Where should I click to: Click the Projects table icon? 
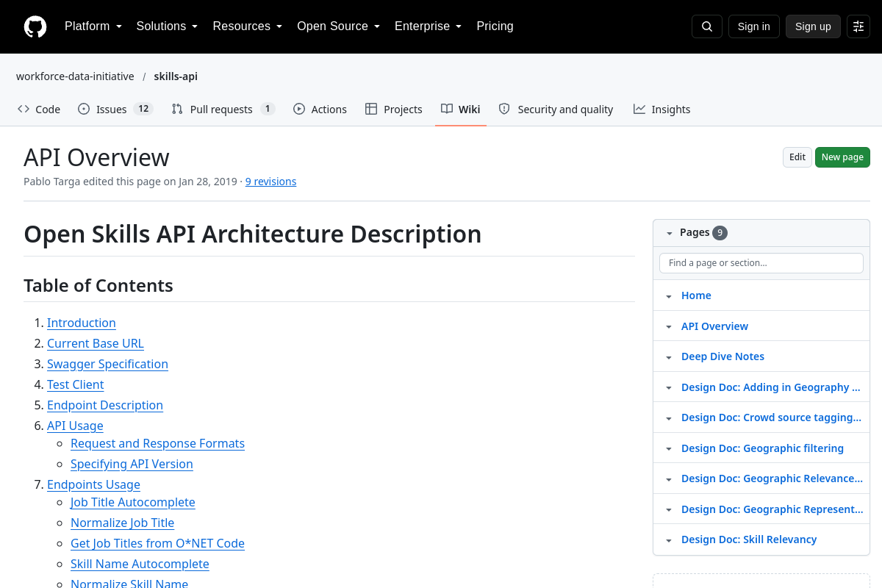(x=371, y=109)
